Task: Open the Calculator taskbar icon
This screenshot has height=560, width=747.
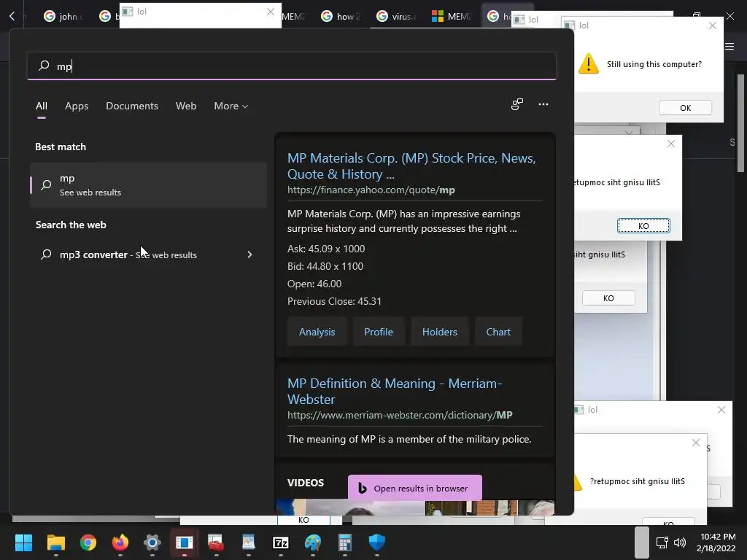Action: 345,542
